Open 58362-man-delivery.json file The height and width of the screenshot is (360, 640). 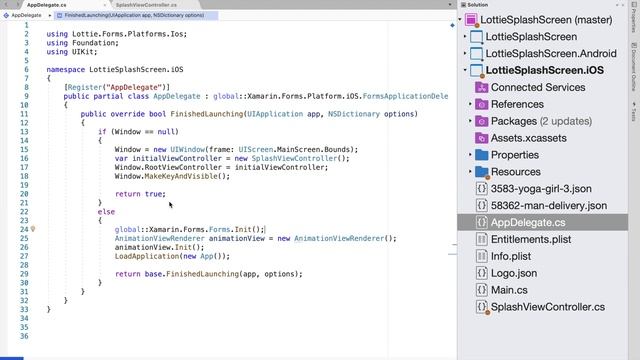[549, 205]
